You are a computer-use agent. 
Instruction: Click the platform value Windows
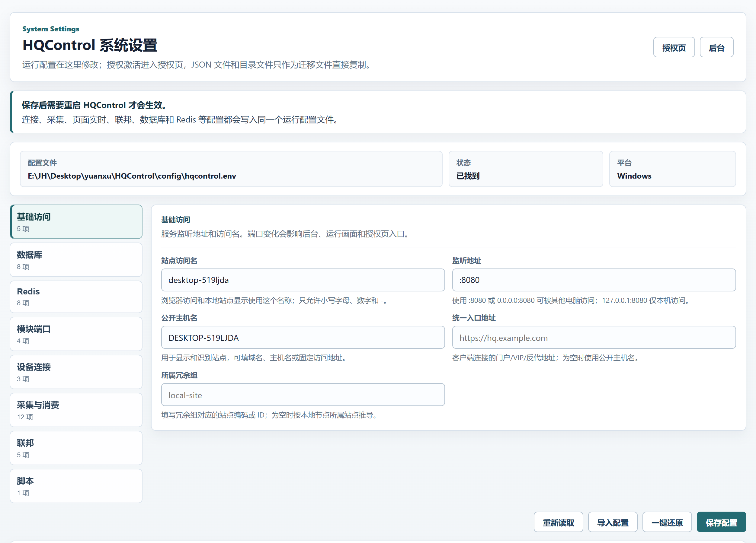click(x=634, y=176)
